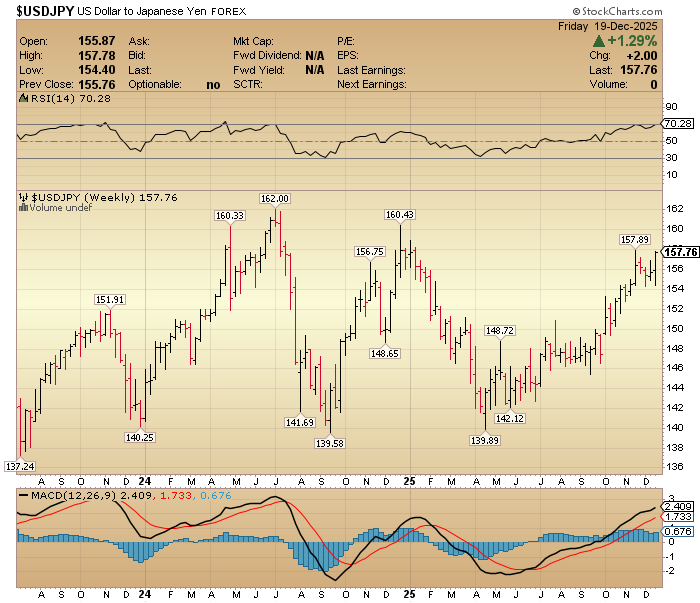Click the 156.75 peak price label
This screenshot has height=603, width=700.
[x=370, y=252]
